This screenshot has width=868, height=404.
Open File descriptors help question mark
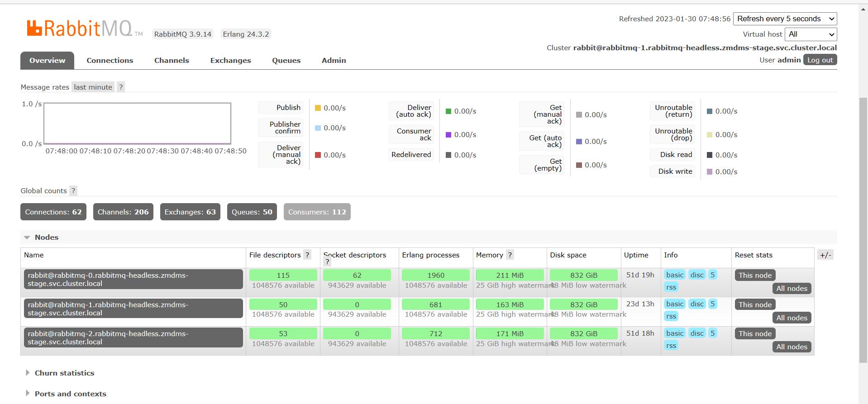click(307, 255)
